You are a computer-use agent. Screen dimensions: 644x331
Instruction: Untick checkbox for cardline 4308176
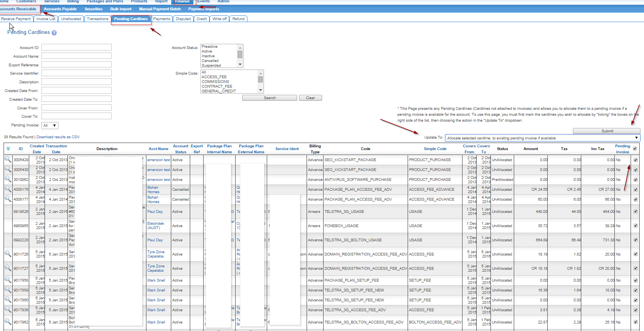(636, 190)
